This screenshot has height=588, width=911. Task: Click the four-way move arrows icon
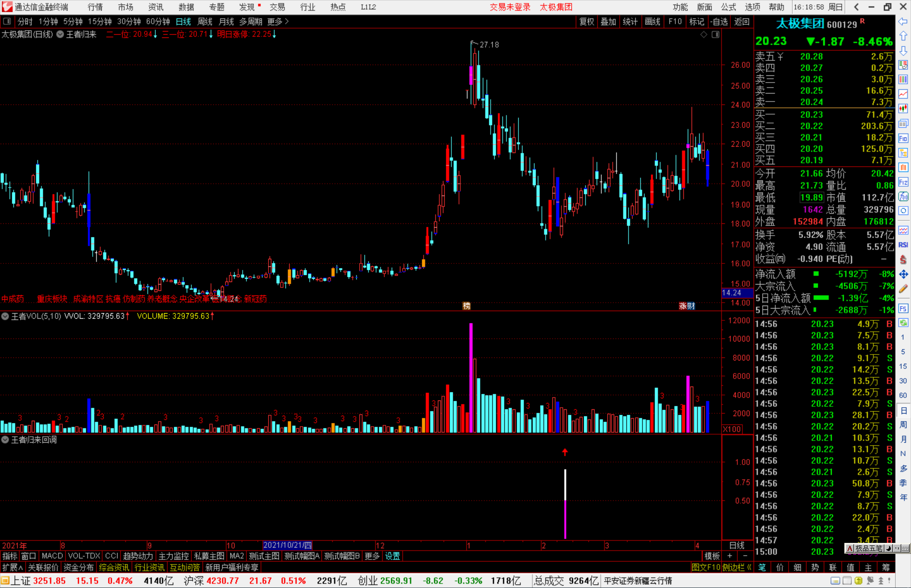(x=903, y=274)
